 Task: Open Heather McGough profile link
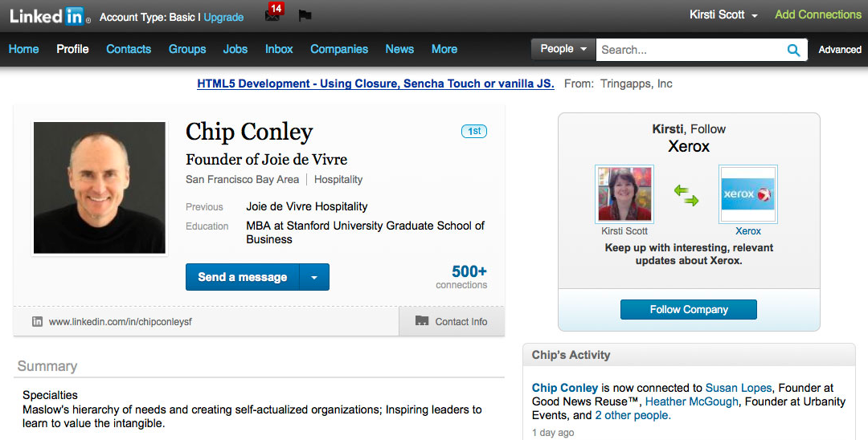coord(691,401)
